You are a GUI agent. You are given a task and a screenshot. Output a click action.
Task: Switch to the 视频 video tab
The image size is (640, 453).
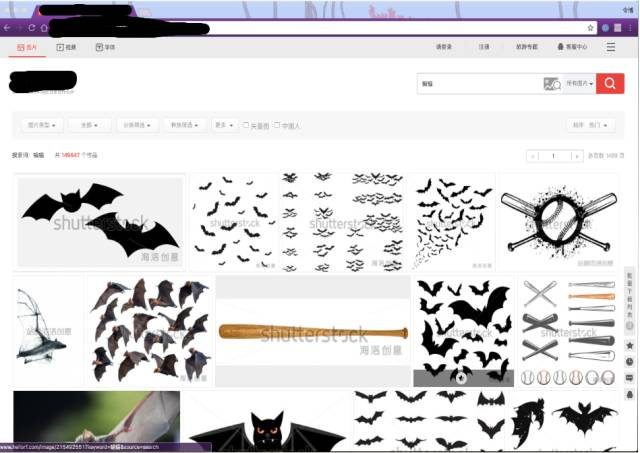pos(66,47)
